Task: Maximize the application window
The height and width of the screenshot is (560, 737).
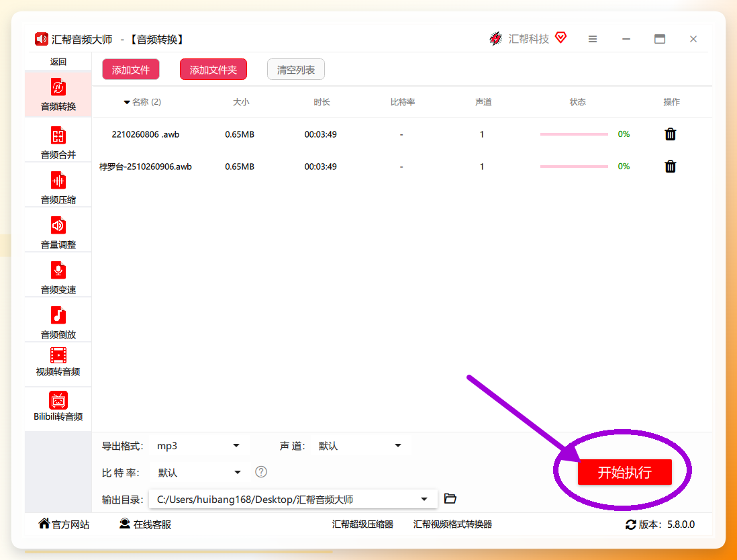Action: click(x=660, y=39)
